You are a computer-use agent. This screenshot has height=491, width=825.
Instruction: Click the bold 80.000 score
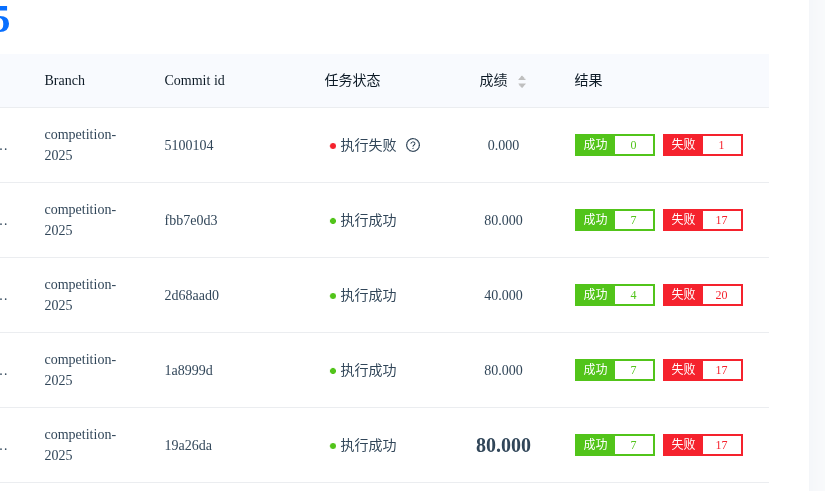(x=503, y=445)
